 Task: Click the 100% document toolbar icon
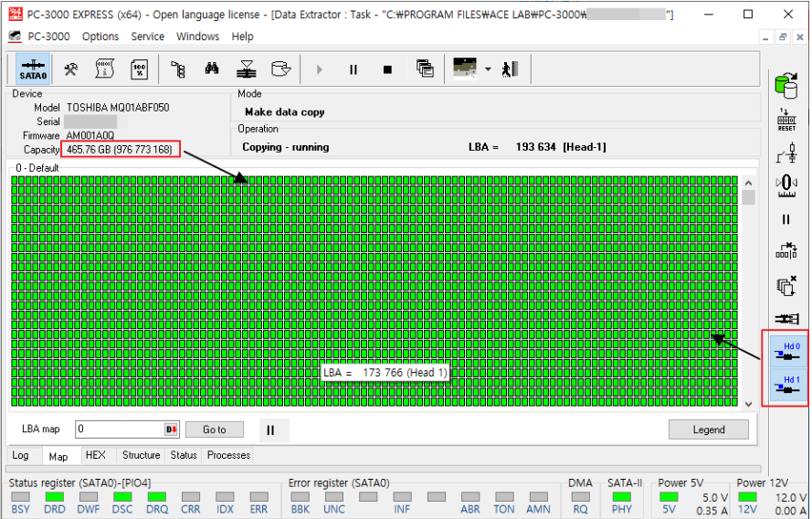coord(140,69)
